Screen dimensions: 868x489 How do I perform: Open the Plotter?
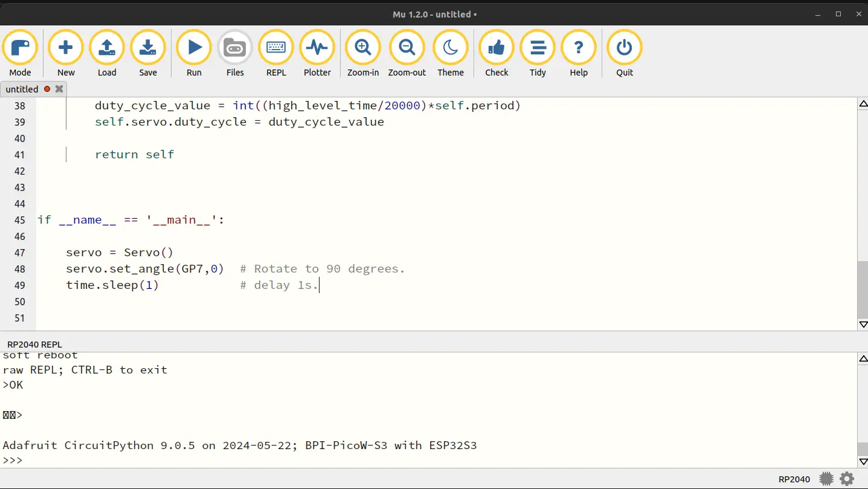click(x=317, y=54)
